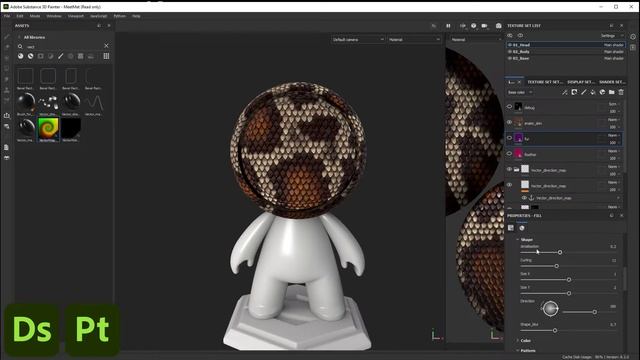This screenshot has height=360, width=640.
Task: Open the Settings dropdown in Texture Set List
Action: tap(612, 36)
